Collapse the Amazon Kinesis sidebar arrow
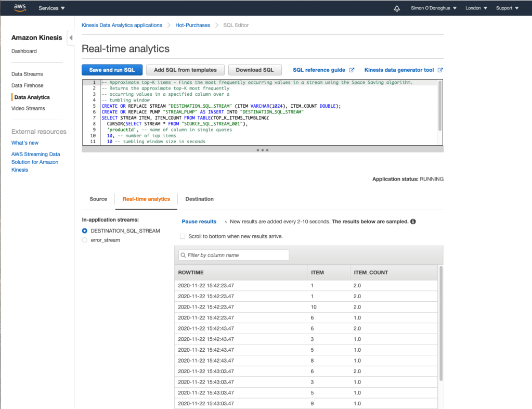The width and height of the screenshot is (532, 409). [x=71, y=38]
